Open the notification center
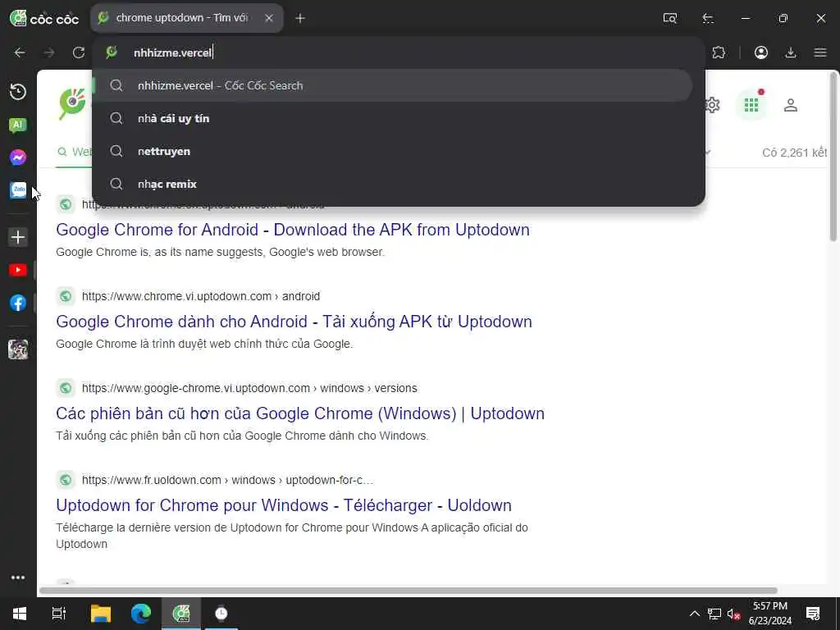Image resolution: width=840 pixels, height=630 pixels. pyautogui.click(x=813, y=614)
